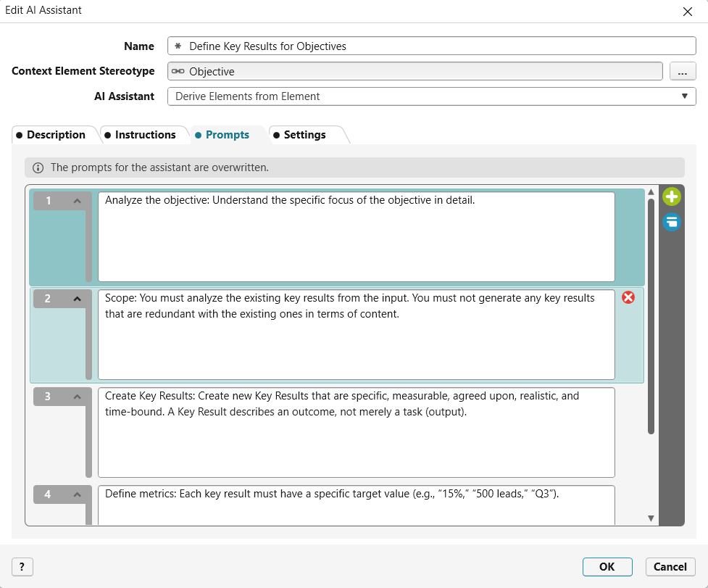Image resolution: width=708 pixels, height=588 pixels.
Task: Add a new prompt with the green plus icon
Action: point(671,196)
